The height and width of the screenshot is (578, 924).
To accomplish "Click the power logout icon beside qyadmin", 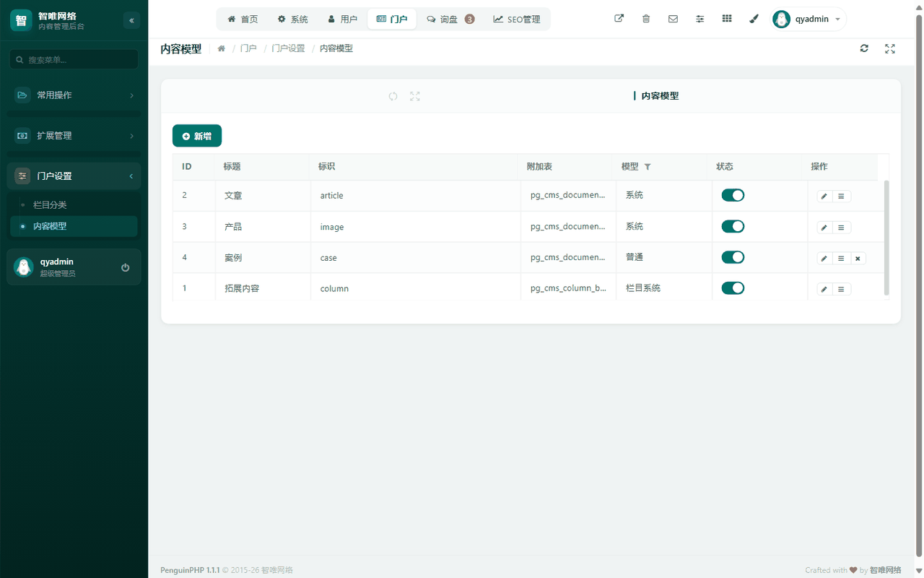I will [x=126, y=267].
